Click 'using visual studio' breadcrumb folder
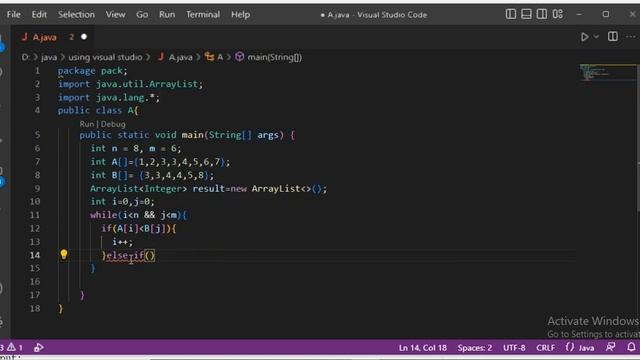The height and width of the screenshot is (360, 640). 105,58
